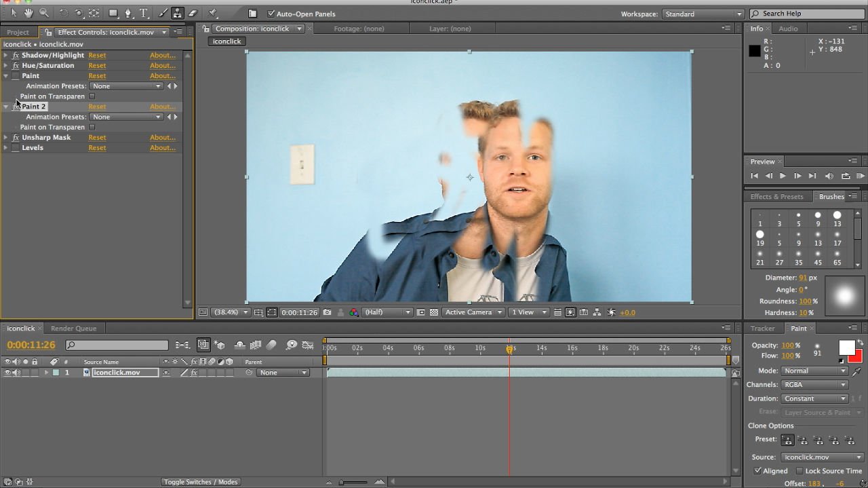Click the first clone preset icon
The height and width of the screenshot is (488, 868).
(787, 440)
